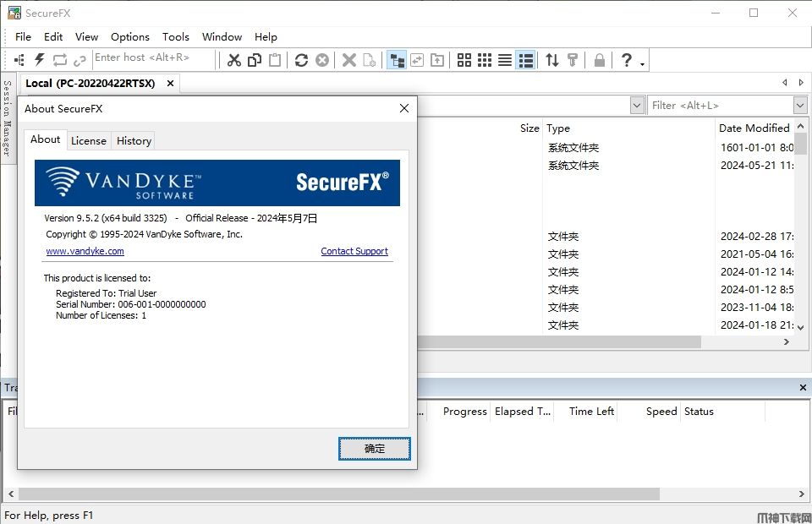Open the Window menu
812x524 pixels.
(222, 36)
